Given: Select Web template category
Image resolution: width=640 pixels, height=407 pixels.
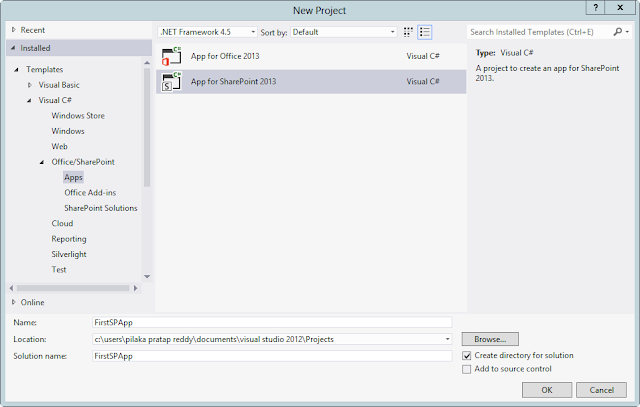Looking at the screenshot, I should [60, 147].
